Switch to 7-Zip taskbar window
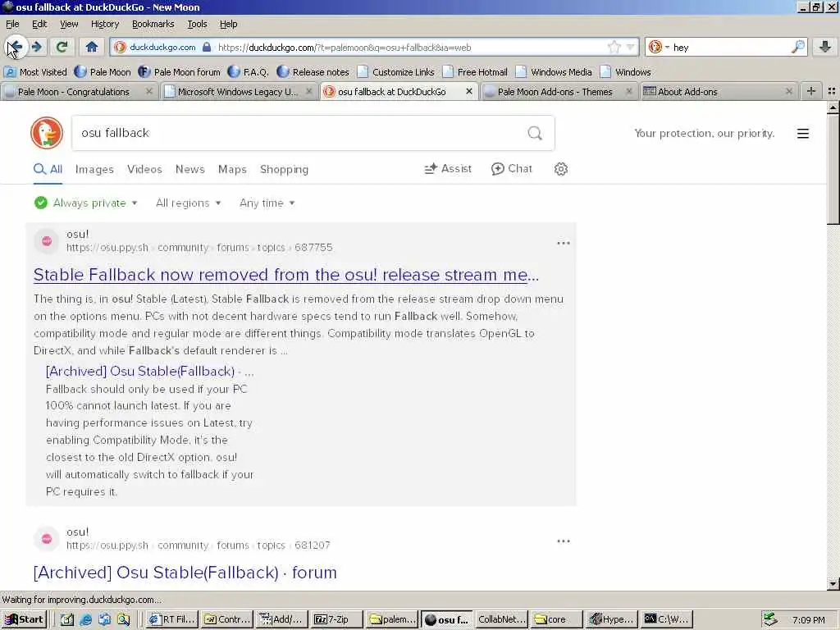 pos(337,619)
